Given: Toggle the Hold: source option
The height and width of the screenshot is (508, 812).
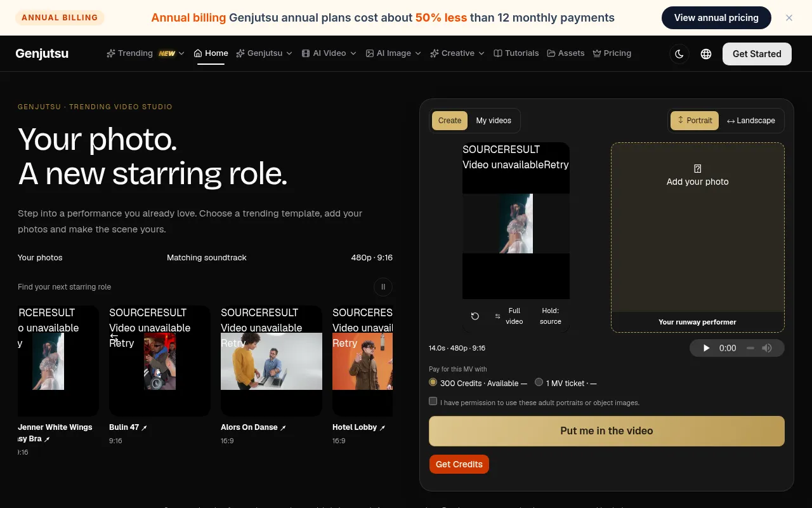Looking at the screenshot, I should [550, 316].
